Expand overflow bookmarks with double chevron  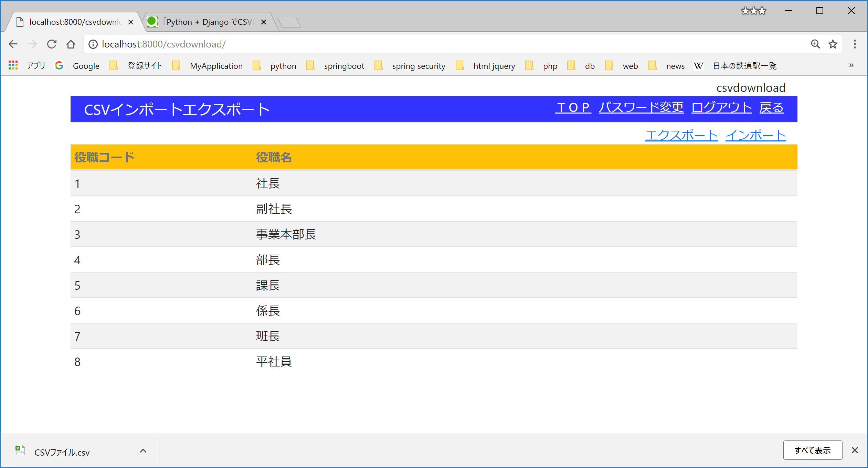851,65
